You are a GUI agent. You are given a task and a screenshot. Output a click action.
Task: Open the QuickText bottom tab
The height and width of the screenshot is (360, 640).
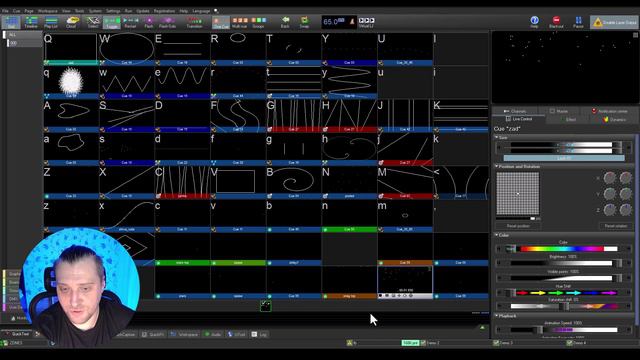click(x=17, y=334)
